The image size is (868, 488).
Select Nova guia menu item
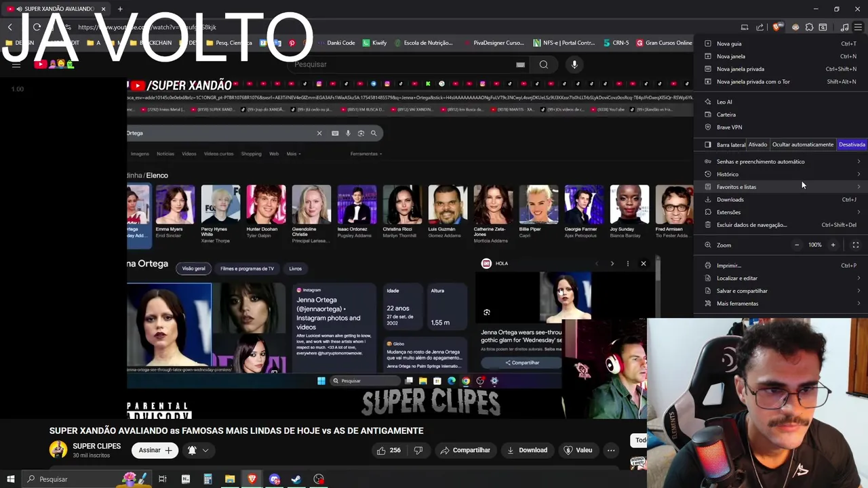[781, 43]
